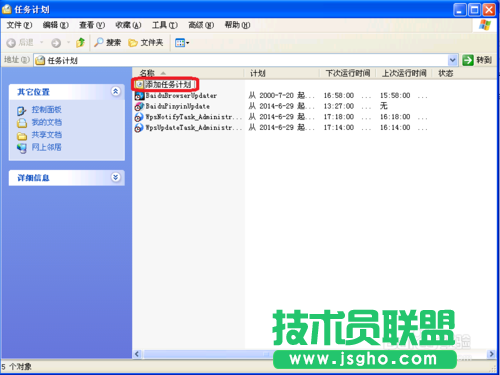
Task: Open the 帮助 menu
Action: [237, 25]
